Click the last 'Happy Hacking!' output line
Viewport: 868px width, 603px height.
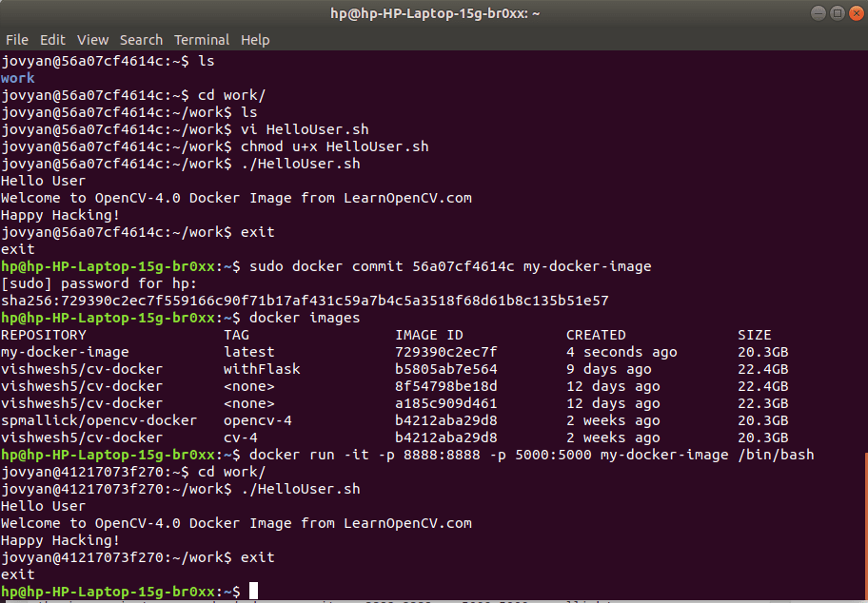click(60, 541)
